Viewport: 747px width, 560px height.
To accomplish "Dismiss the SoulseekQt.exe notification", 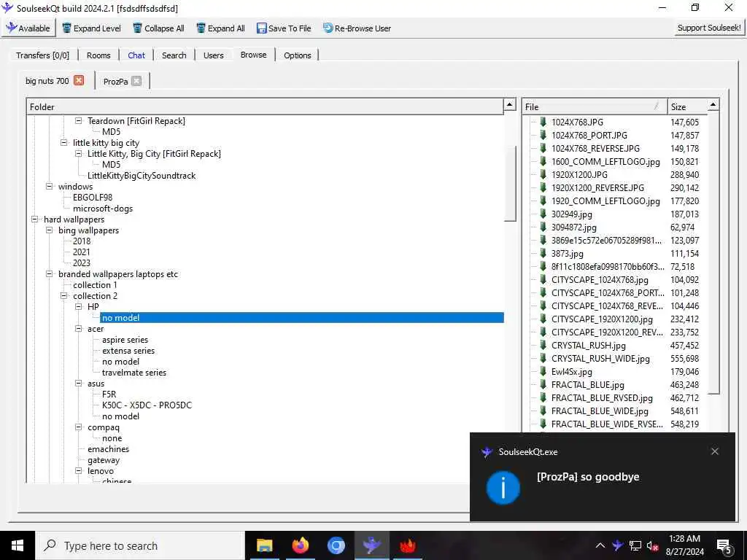I will (715, 451).
